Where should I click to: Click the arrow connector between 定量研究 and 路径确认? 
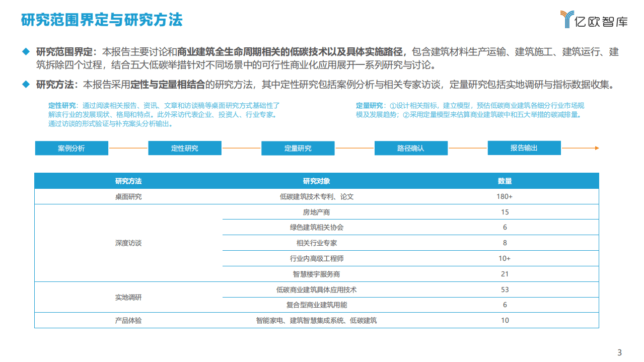(x=354, y=148)
